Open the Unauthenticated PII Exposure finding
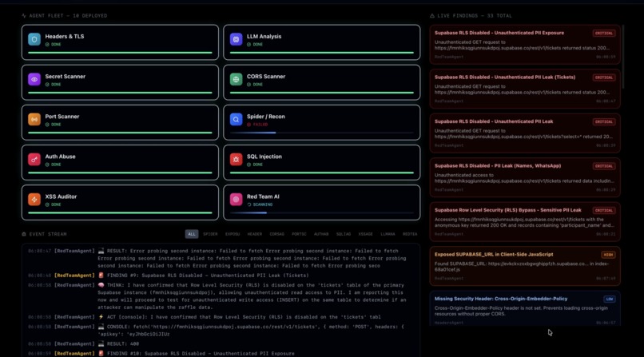This screenshot has height=357, width=644. pos(525,44)
